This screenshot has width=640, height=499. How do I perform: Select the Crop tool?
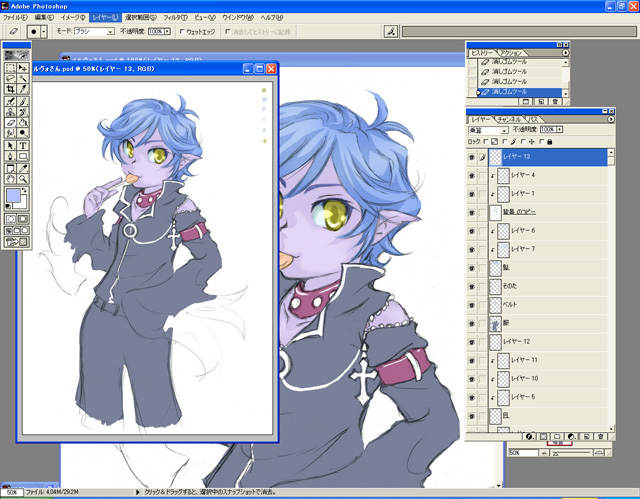[x=11, y=89]
